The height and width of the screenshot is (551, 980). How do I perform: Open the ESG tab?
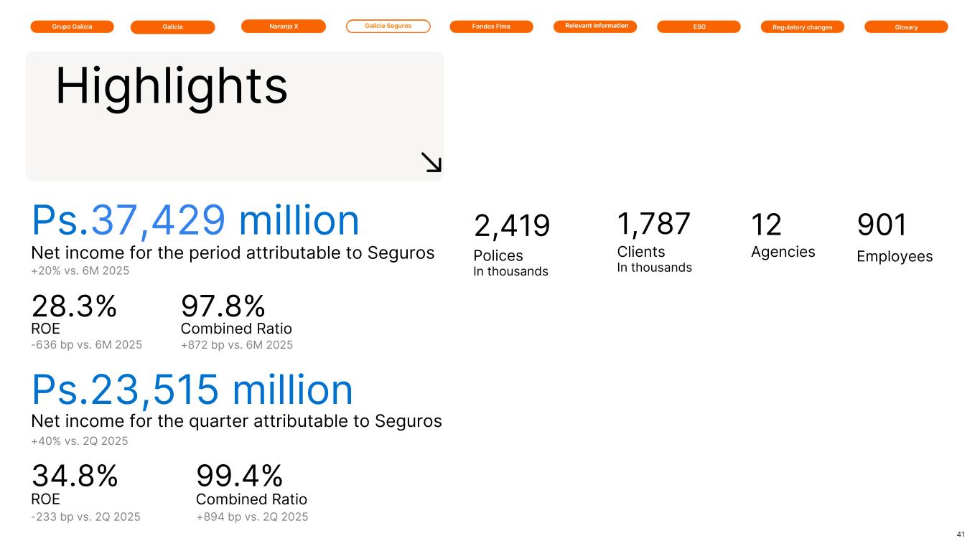[x=699, y=27]
